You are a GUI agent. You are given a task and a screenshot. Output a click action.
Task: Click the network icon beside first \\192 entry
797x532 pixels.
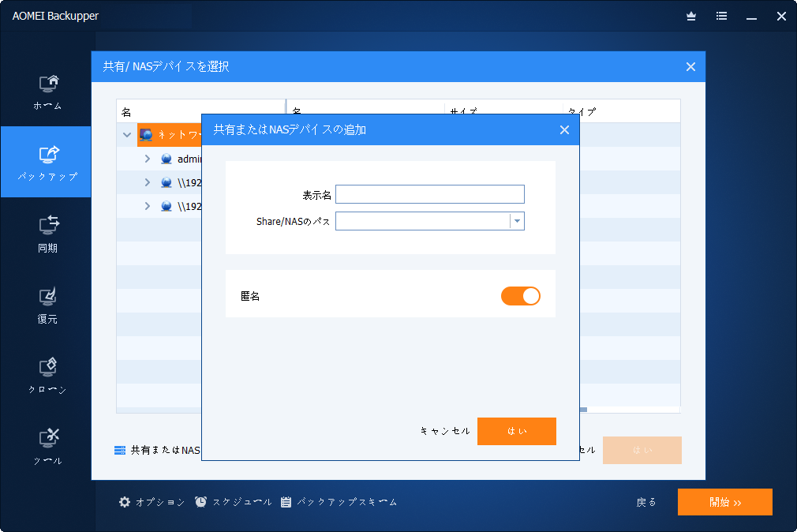coord(167,182)
